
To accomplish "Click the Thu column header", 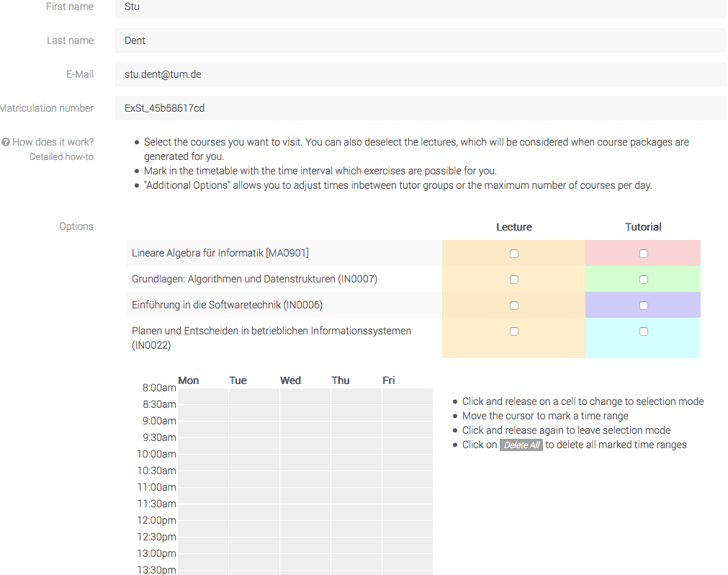I will coord(341,380).
